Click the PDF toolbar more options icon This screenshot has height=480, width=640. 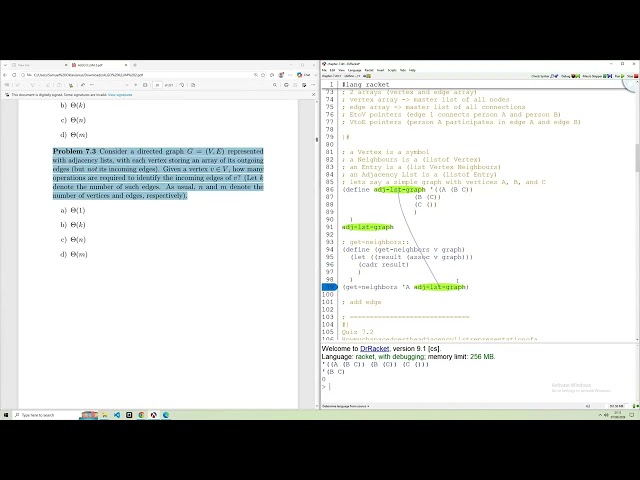tap(313, 85)
